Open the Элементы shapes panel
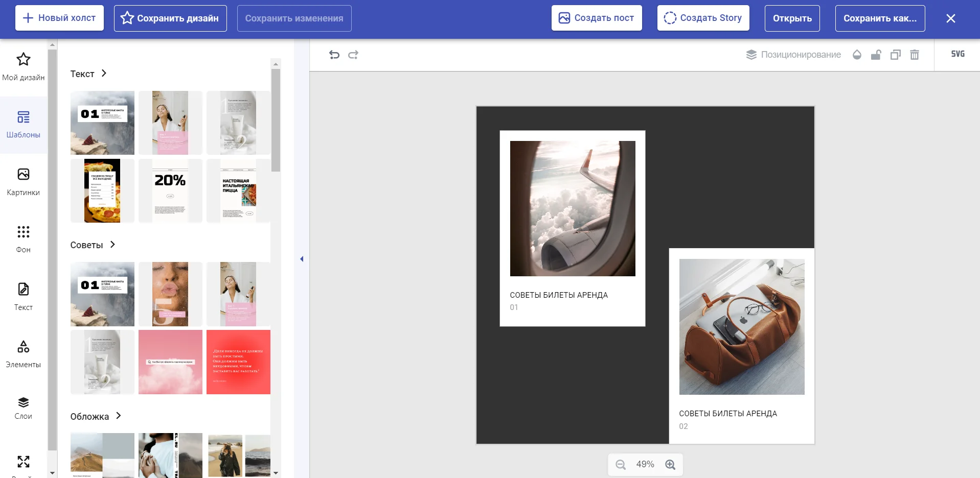Viewport: 980px width, 478px height. tap(24, 354)
